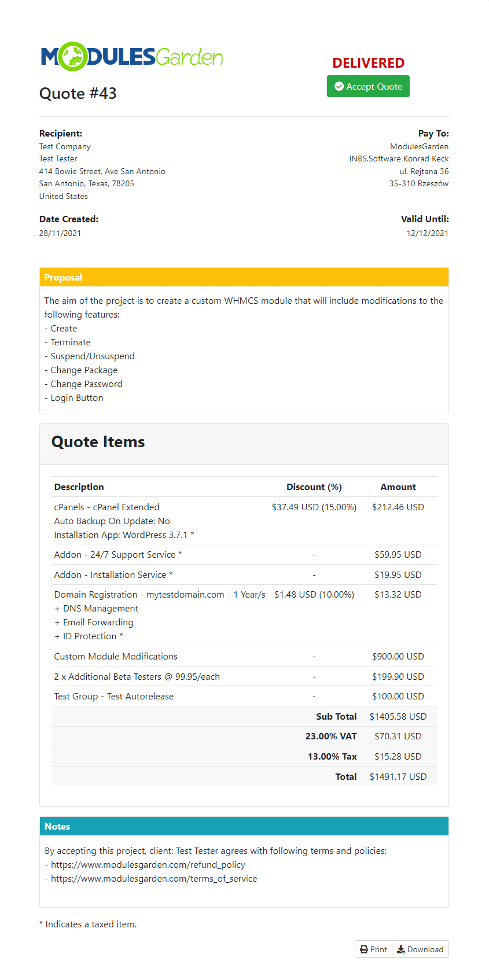Click the 414 Bowie Street address line
This screenshot has height=980, width=489.
point(102,171)
